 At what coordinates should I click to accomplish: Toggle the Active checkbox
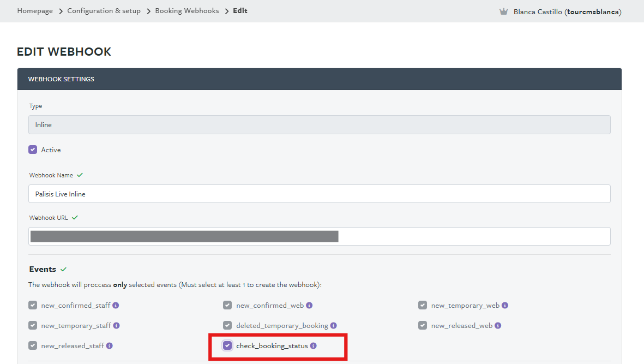(x=33, y=150)
